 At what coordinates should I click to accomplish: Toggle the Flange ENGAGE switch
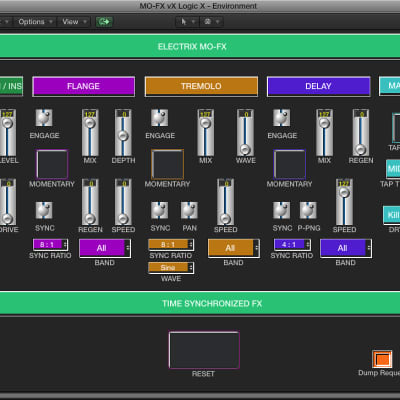pos(44,118)
